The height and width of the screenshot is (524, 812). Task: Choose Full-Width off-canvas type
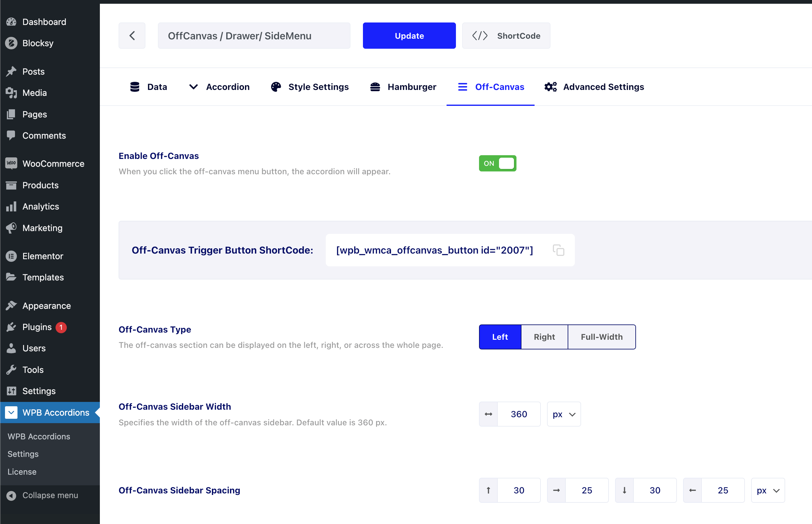[602, 337]
